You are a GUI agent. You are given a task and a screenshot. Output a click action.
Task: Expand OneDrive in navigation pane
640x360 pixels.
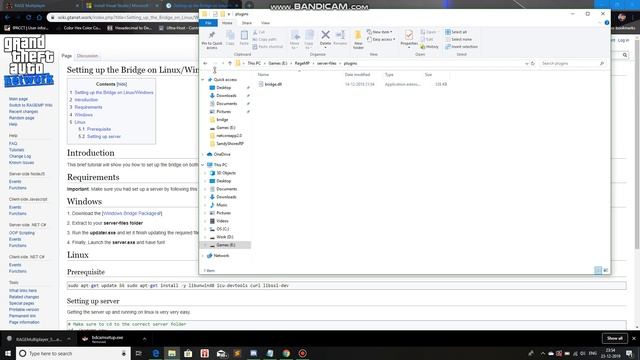(203, 154)
